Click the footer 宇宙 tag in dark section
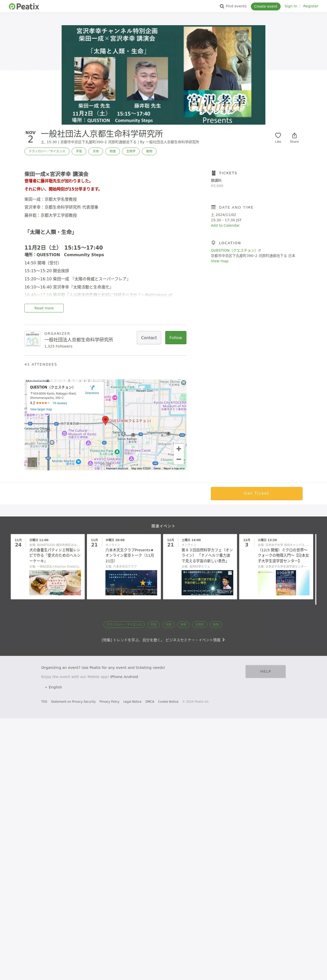Viewport: 327px width, 980px height. (153, 624)
